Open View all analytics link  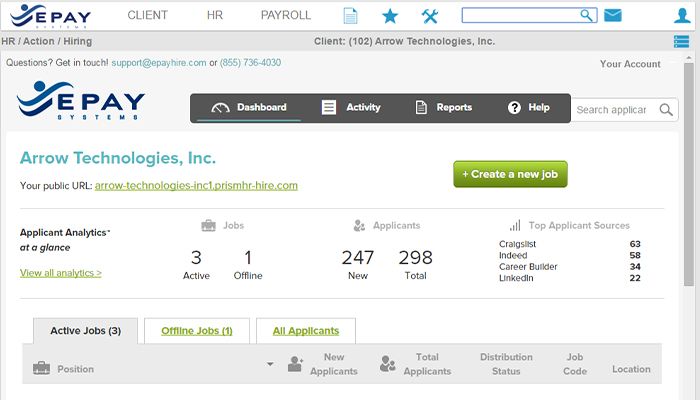pos(61,273)
